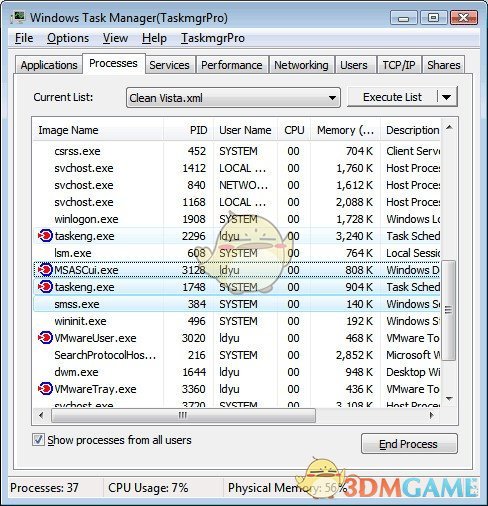Viewport: 488px width, 506px height.
Task: Switch to the Performance tab
Action: point(232,65)
